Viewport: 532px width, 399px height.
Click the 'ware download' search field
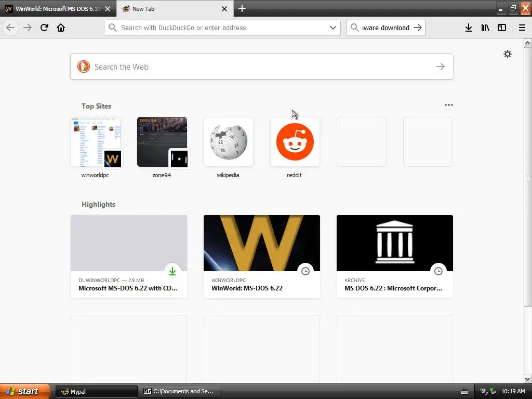click(x=385, y=28)
